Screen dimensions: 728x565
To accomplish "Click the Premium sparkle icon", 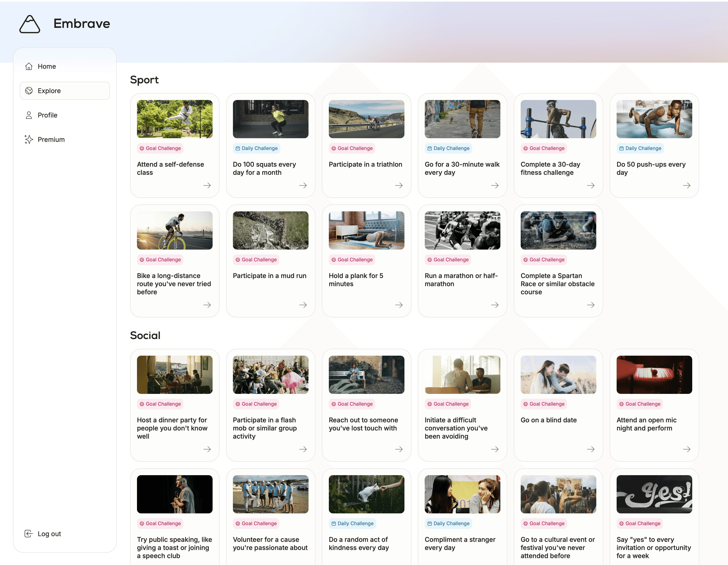I will 29,139.
